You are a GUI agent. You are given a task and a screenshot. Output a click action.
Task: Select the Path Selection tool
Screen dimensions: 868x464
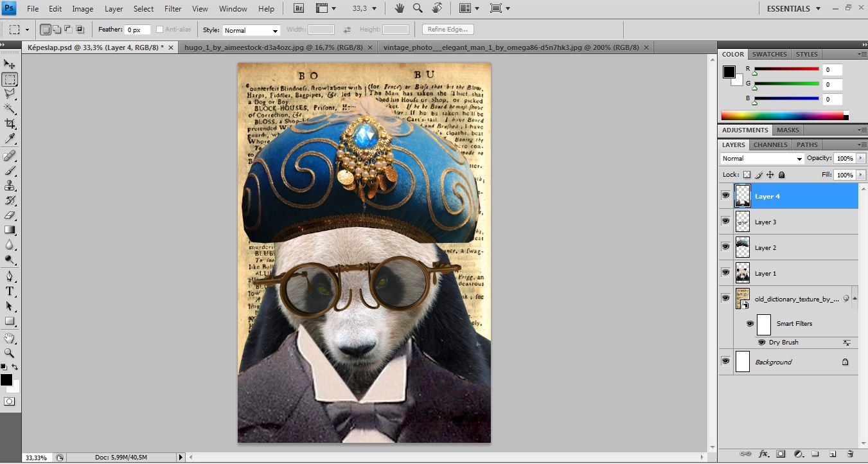(x=10, y=307)
